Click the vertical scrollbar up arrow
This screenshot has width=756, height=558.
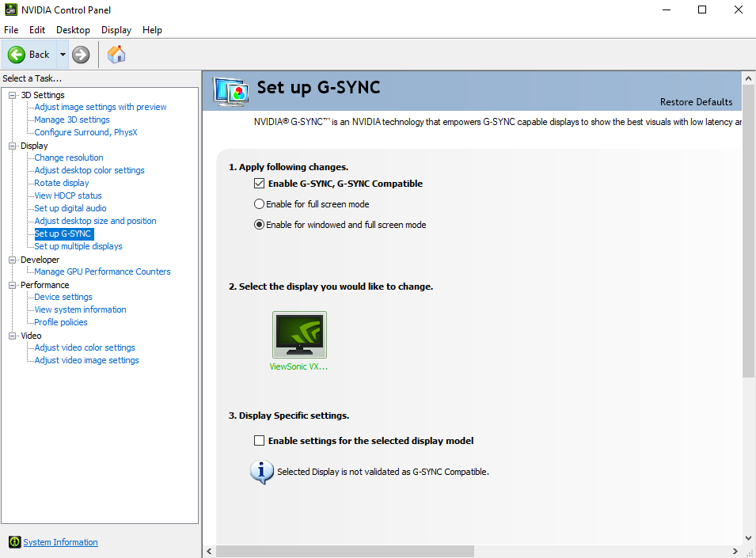[748, 78]
